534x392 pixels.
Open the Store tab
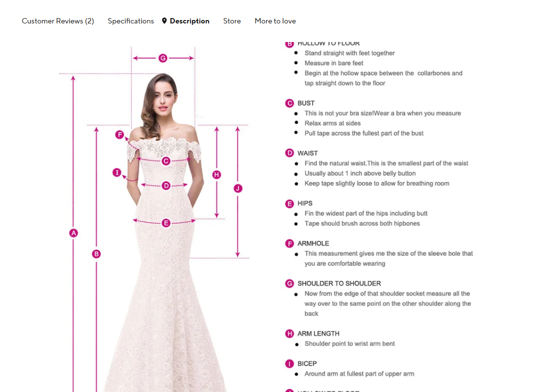(x=232, y=21)
